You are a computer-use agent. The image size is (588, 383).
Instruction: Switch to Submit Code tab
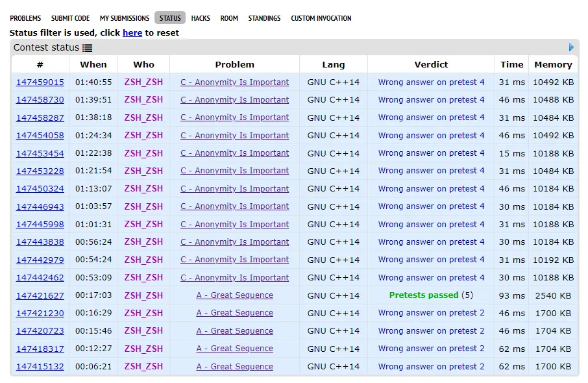pos(70,18)
